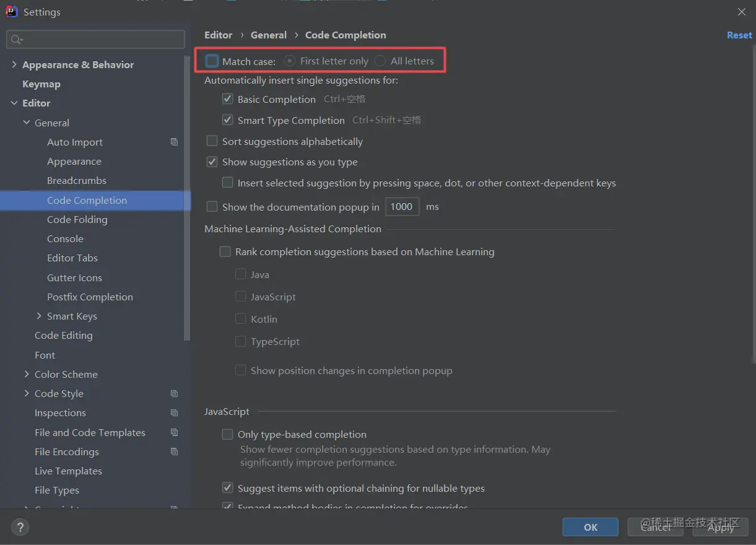Click the project-level icon beside Inspections
Screen dimensions: 756x545
(x=175, y=413)
